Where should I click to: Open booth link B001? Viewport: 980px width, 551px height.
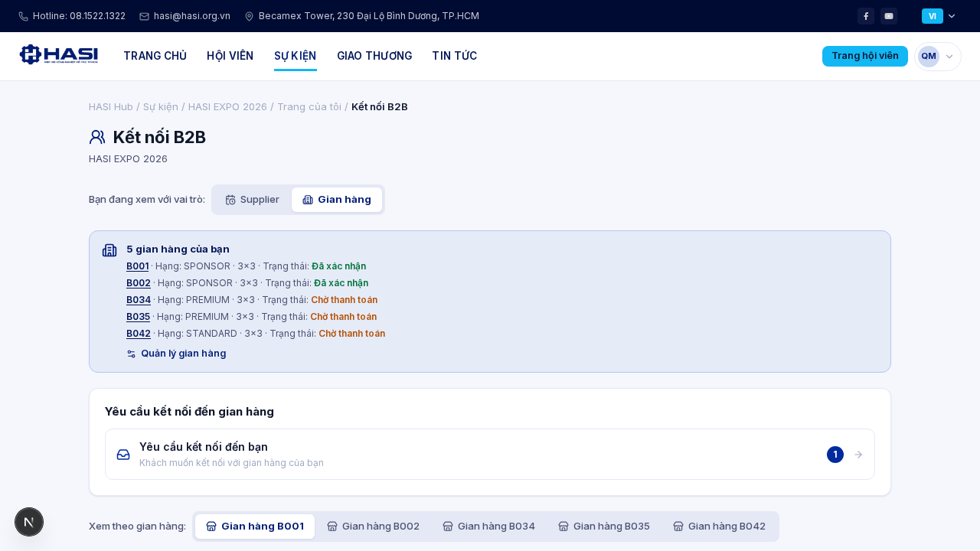138,266
